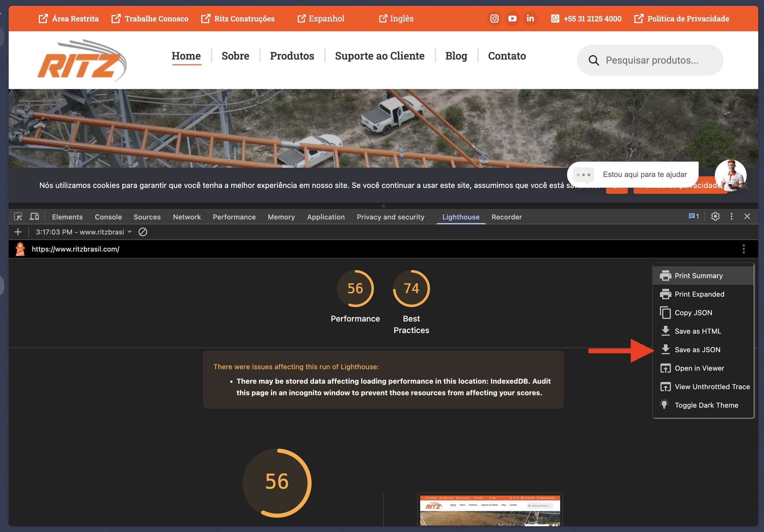
Task: Switch site to Espanhol
Action: point(321,19)
